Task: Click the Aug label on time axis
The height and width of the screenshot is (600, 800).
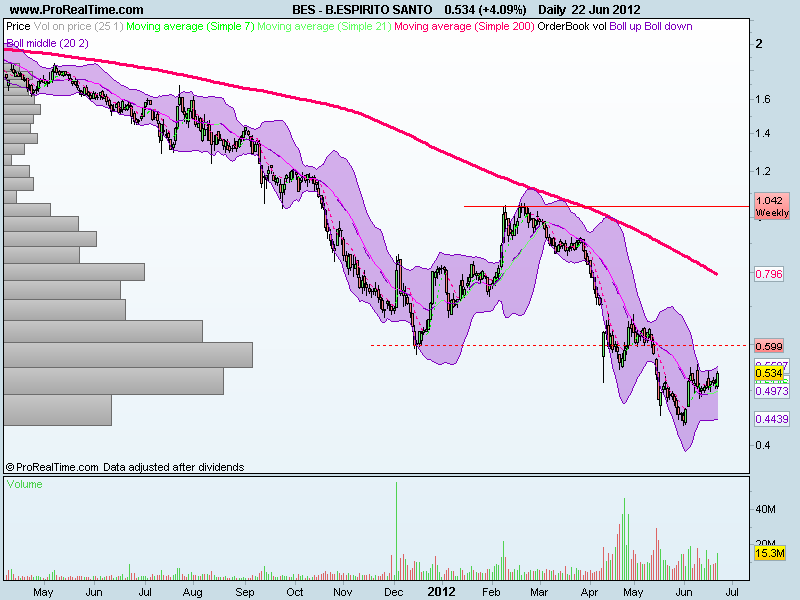Action: point(192,592)
